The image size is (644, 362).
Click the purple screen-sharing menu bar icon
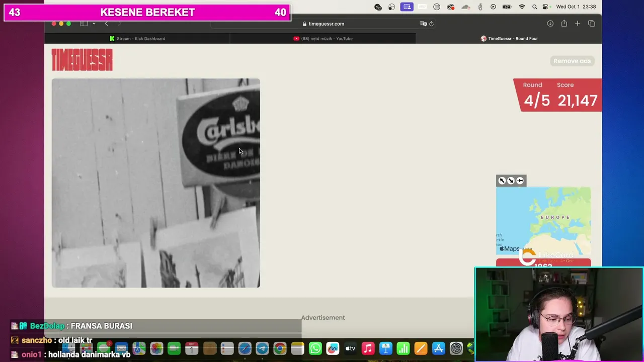pyautogui.click(x=407, y=7)
